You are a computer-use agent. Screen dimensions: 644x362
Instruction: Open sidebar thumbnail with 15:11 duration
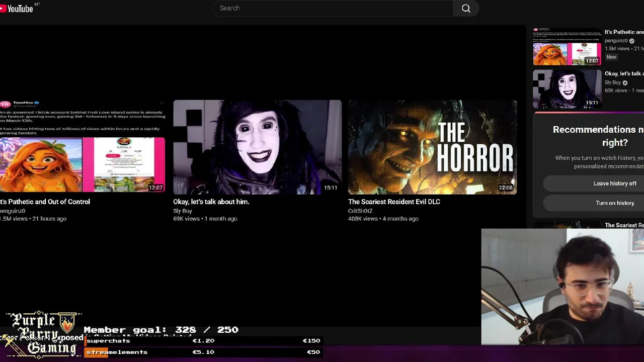(x=567, y=89)
